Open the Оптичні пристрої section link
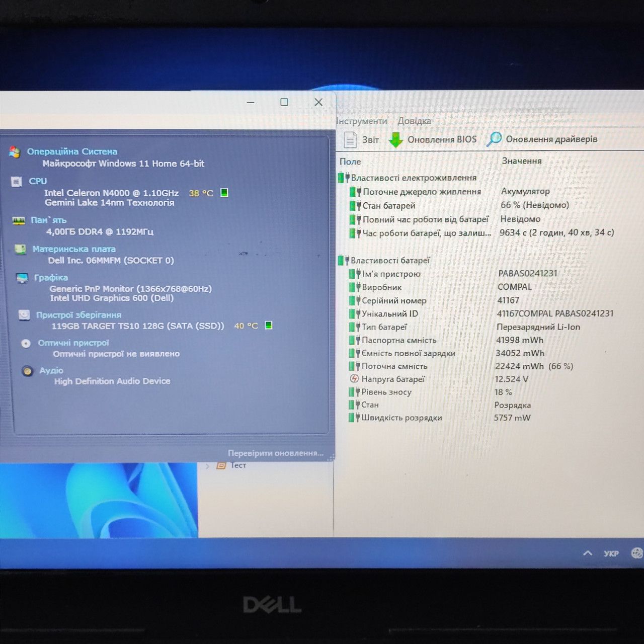644x644 pixels. (x=73, y=343)
